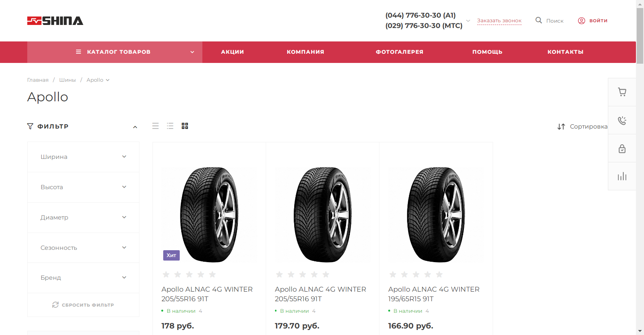644x335 pixels.
Task: Open the shopping cart side icon
Action: point(622,92)
